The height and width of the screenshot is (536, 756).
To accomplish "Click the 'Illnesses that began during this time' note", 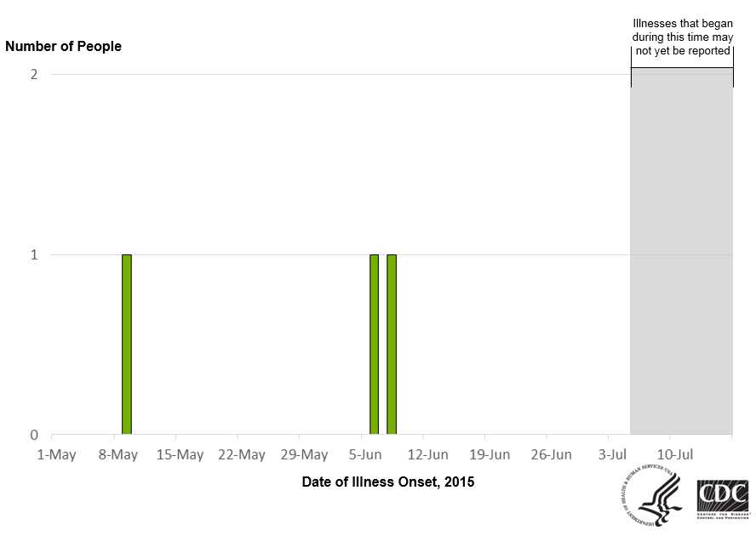I will [682, 37].
